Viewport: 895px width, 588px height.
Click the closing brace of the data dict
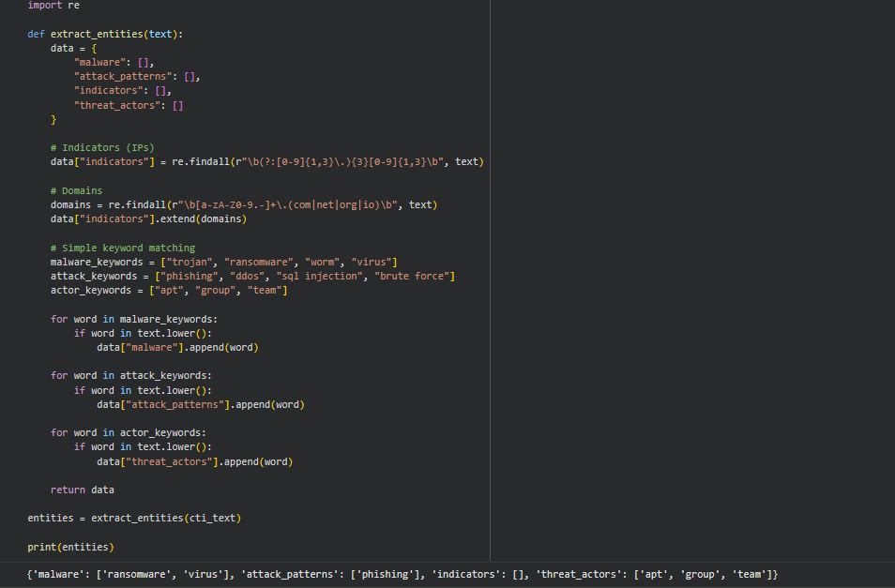53,120
